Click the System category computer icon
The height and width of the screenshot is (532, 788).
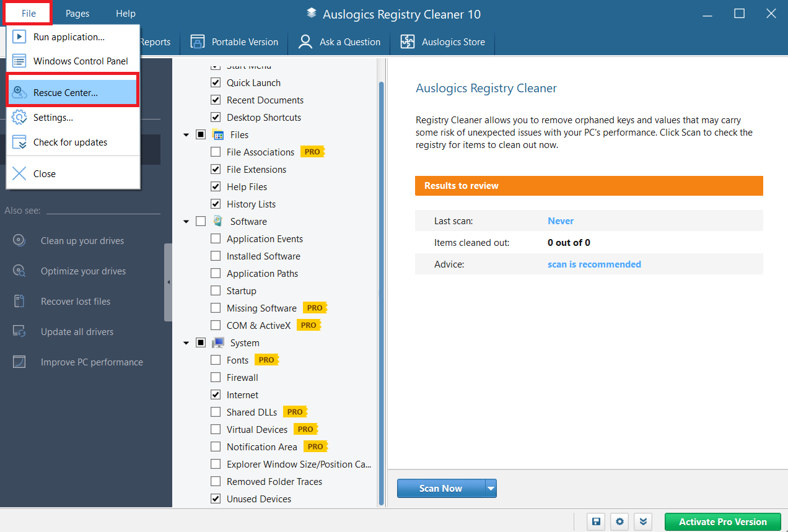(217, 343)
